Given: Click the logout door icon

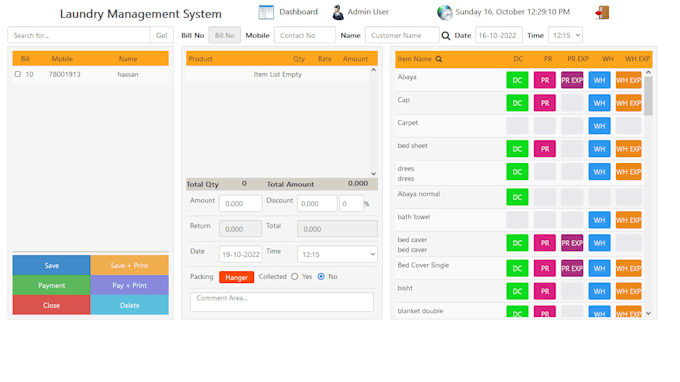Looking at the screenshot, I should click(602, 12).
